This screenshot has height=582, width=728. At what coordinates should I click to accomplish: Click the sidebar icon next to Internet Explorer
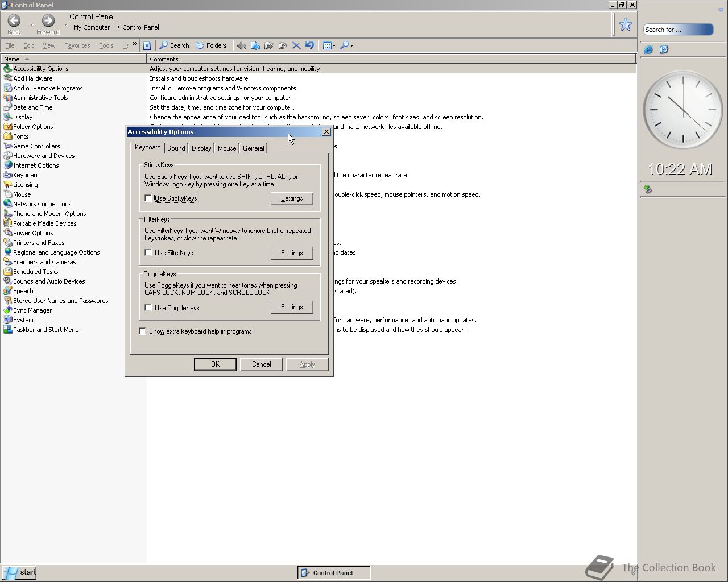click(664, 50)
